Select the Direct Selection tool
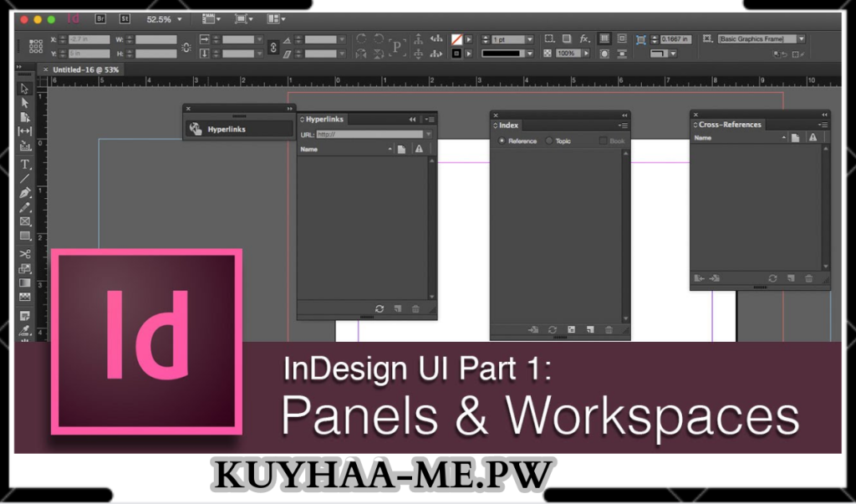The height and width of the screenshot is (504, 856). [24, 103]
